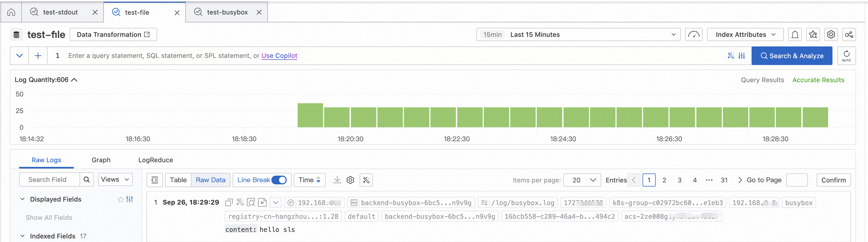Add a new query with plus icon
868x242 pixels.
tap(38, 56)
